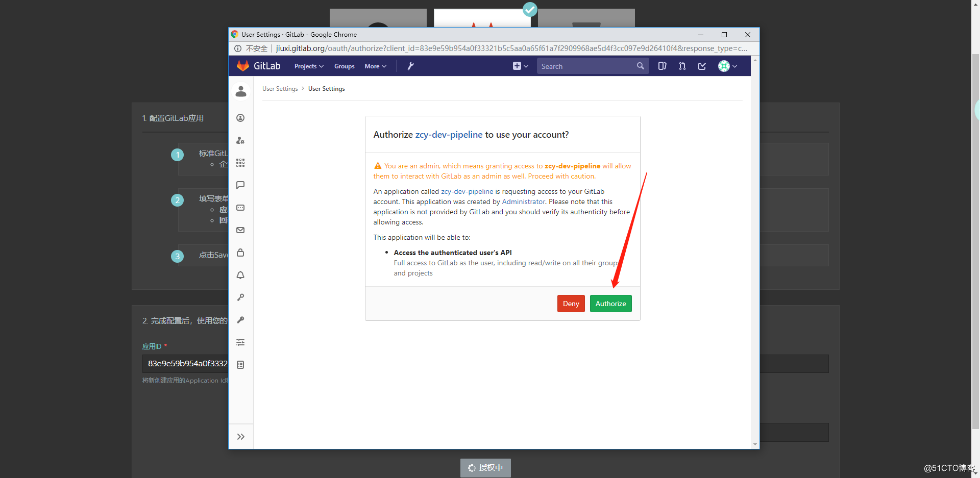980x478 pixels.
Task: Click the Deny button
Action: point(571,304)
